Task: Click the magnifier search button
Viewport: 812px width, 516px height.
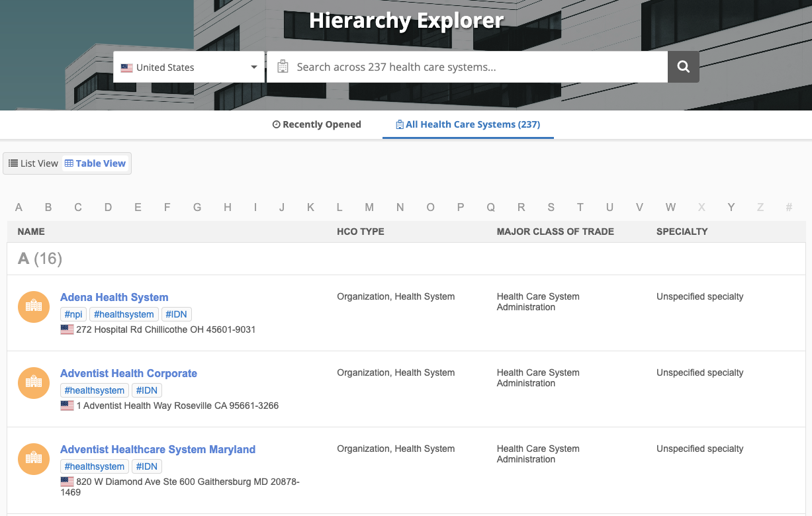Action: (684, 67)
